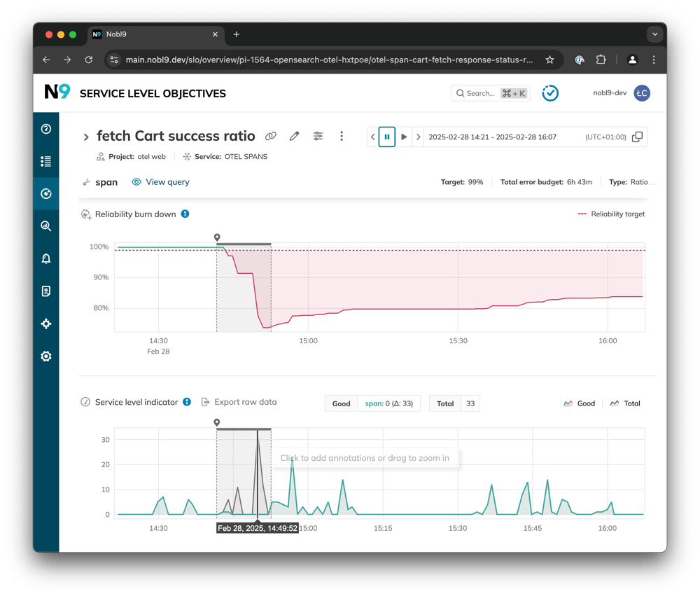Click View query link
The width and height of the screenshot is (700, 596).
[161, 182]
